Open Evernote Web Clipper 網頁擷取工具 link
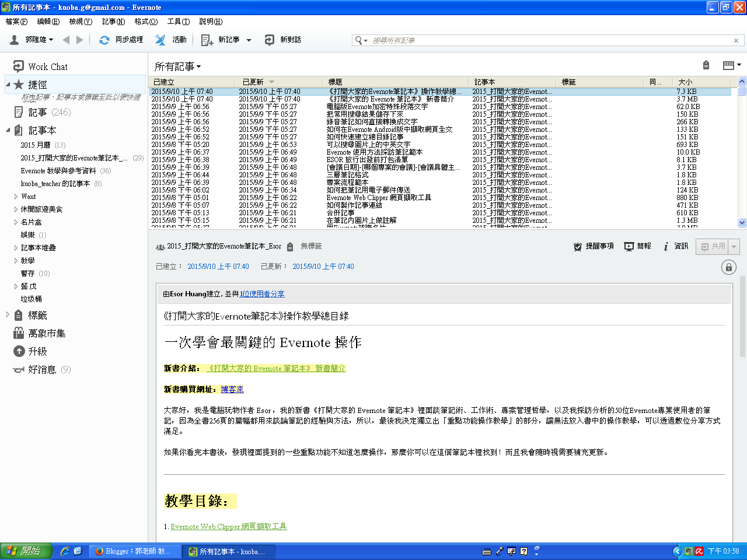The image size is (747, 560). pos(229,527)
